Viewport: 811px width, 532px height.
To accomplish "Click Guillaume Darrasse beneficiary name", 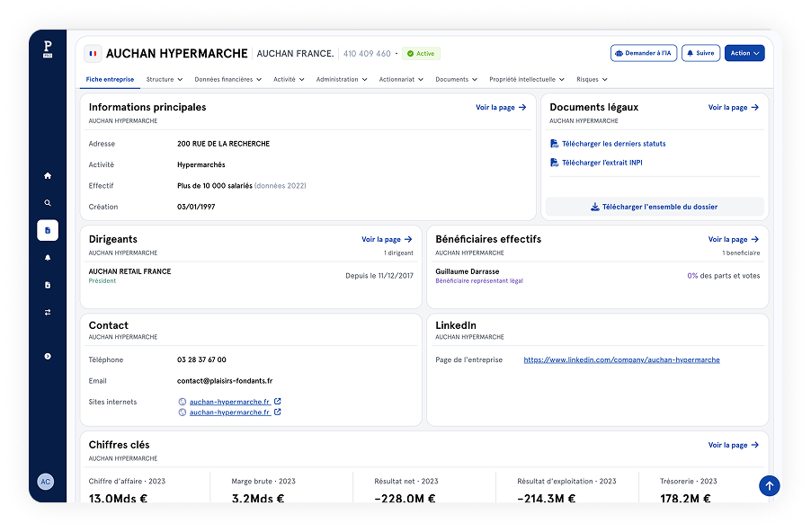I will pos(467,271).
